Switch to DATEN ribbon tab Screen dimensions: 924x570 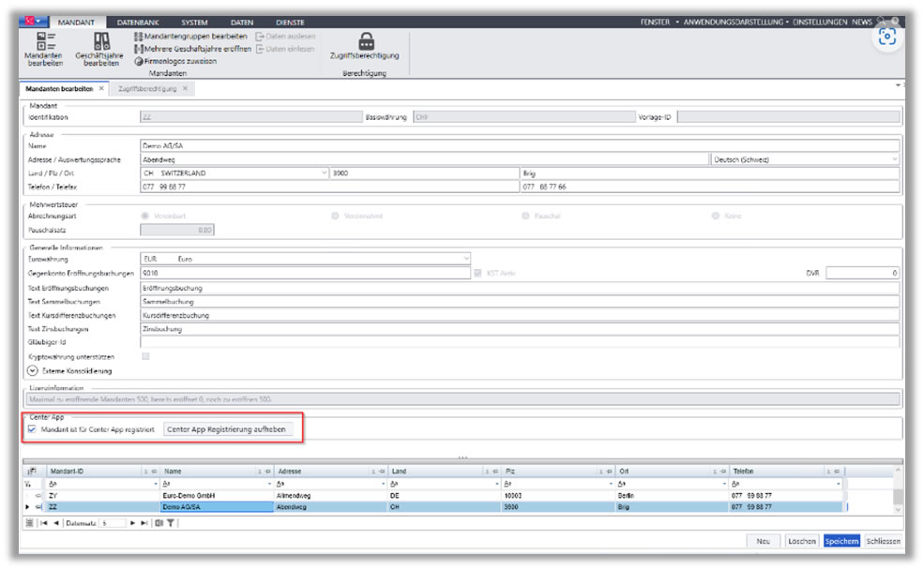242,22
